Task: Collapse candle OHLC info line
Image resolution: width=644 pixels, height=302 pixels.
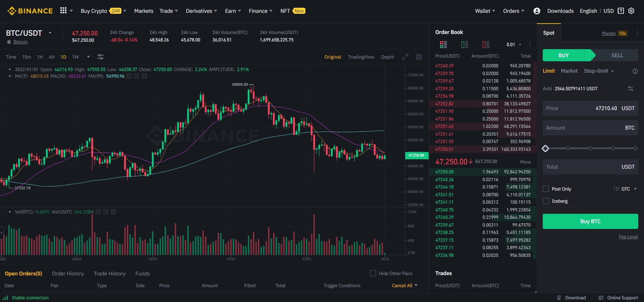Action: click(10, 69)
